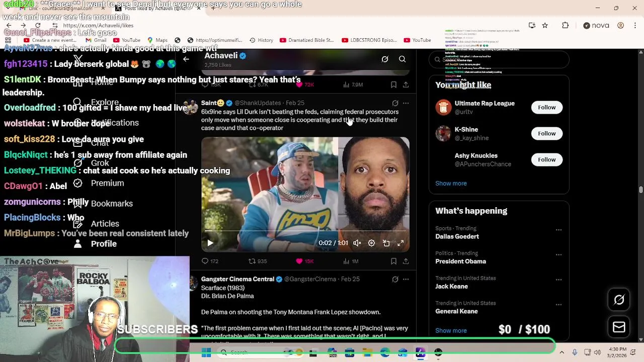Image resolution: width=644 pixels, height=362 pixels.
Task: Open options for President Obama trend
Action: [x=558, y=255]
